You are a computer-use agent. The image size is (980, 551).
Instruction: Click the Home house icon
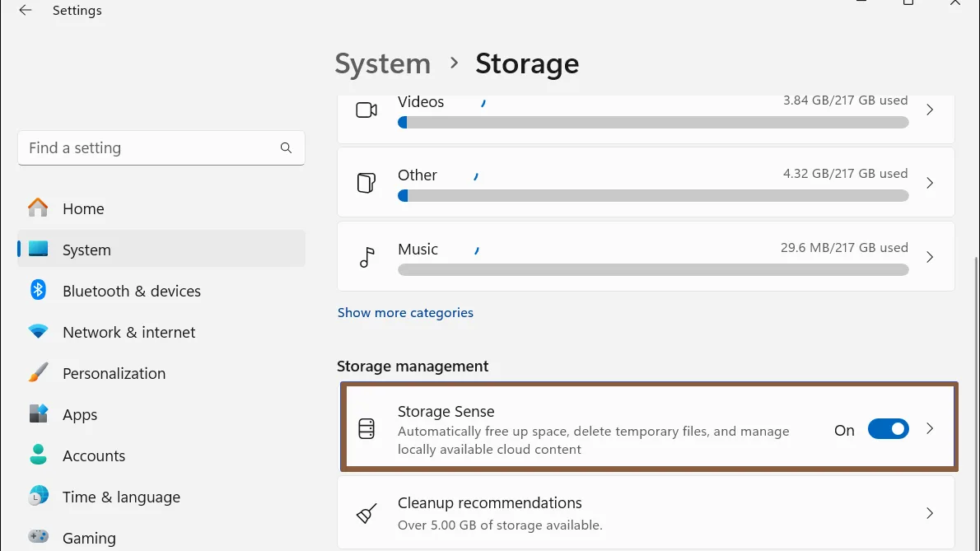point(38,208)
